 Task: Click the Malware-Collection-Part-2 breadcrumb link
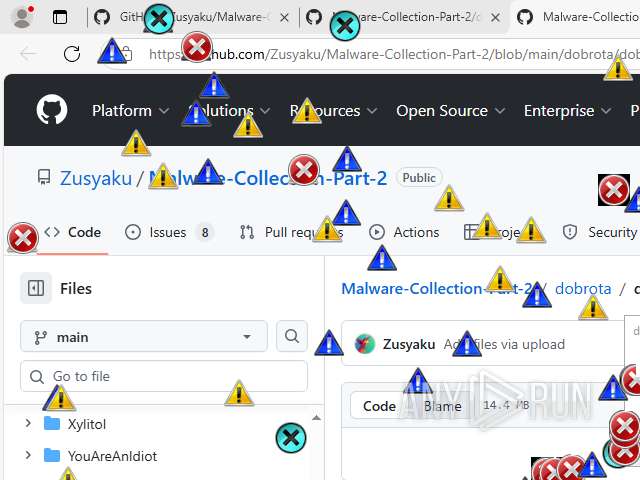pos(437,289)
